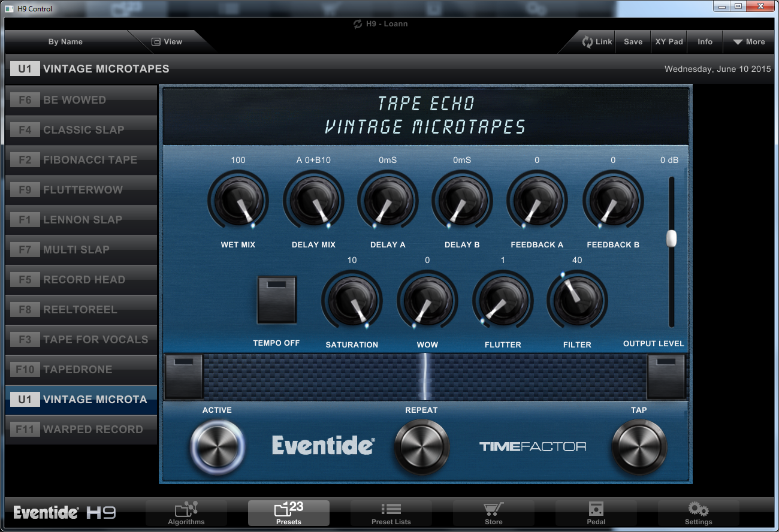
Task: Show preset Info
Action: tap(705, 42)
